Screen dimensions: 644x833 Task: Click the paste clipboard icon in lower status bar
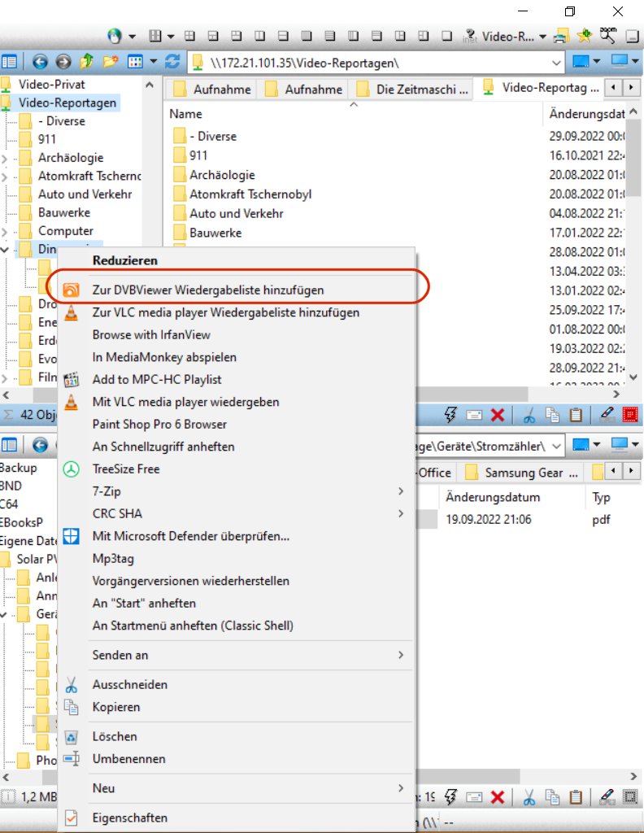pyautogui.click(x=576, y=797)
